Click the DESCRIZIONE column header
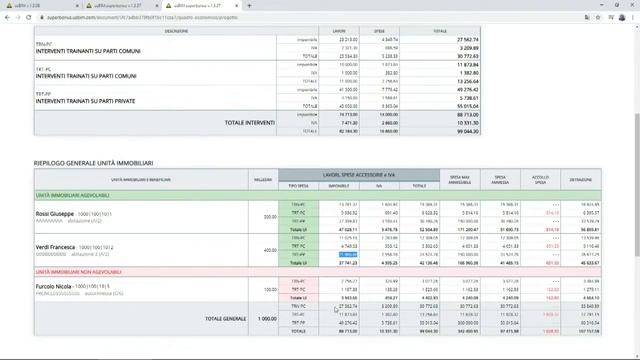 coord(176,31)
